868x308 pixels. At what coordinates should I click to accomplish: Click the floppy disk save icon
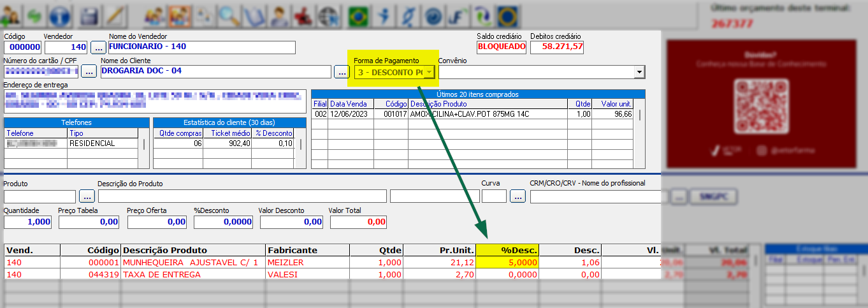click(89, 14)
